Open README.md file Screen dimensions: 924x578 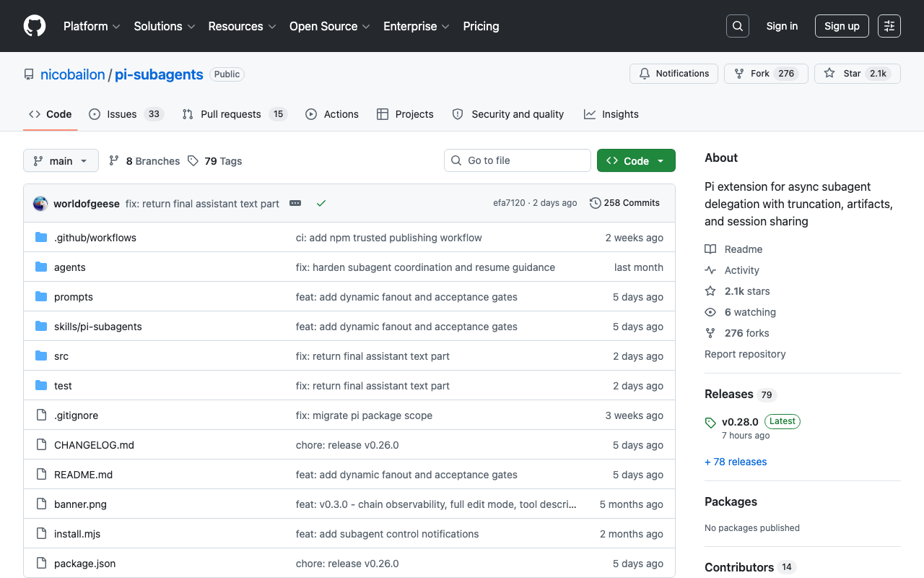click(84, 475)
